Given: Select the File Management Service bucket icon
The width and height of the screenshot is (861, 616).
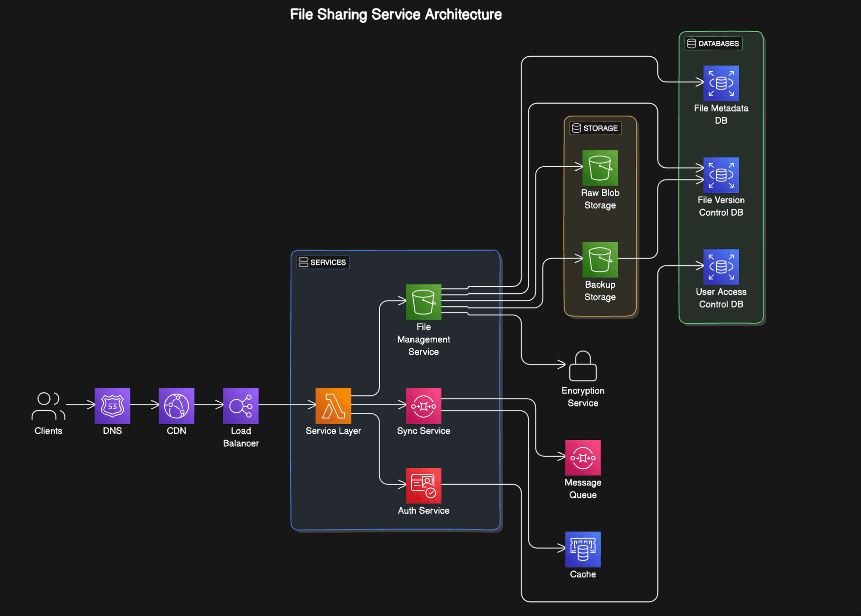Looking at the screenshot, I should (x=423, y=302).
